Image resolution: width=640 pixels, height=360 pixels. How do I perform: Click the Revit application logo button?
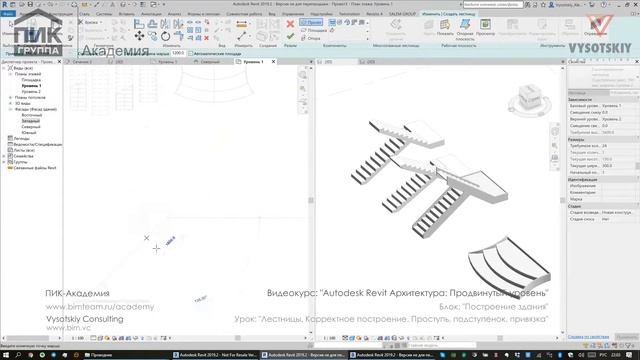(x=4, y=4)
